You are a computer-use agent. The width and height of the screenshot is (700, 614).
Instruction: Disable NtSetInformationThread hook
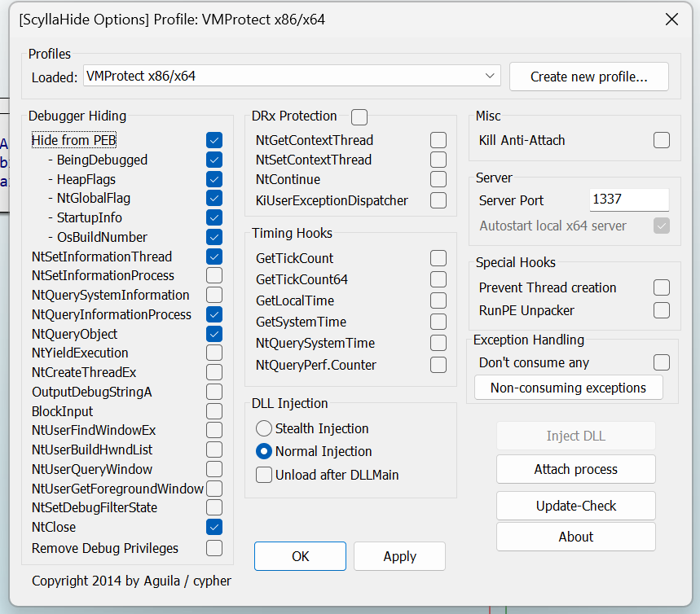pyautogui.click(x=214, y=257)
